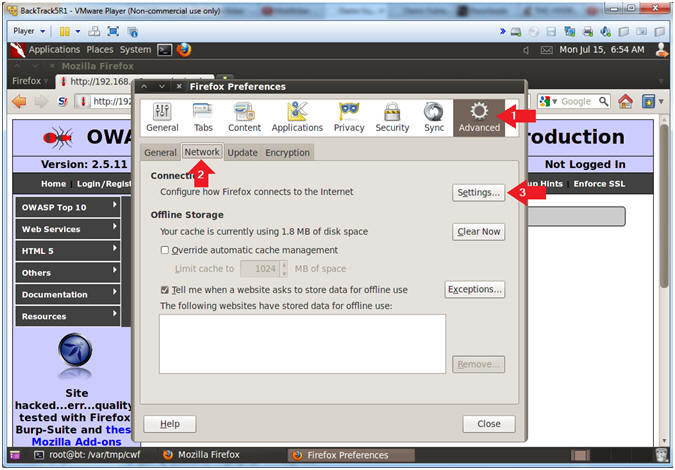Screen dimensions: 675x470
Task: Click the Enforce SSL link on page
Action: (599, 184)
